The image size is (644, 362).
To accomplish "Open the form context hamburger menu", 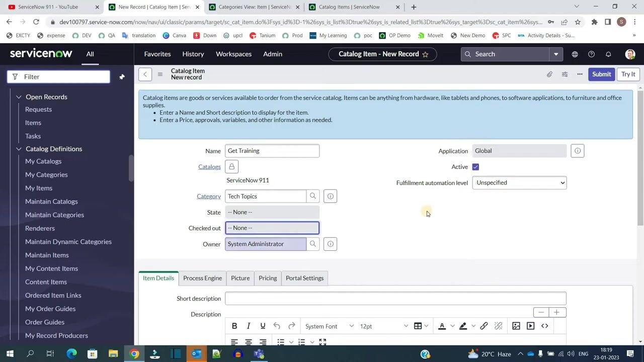I will click(x=160, y=74).
